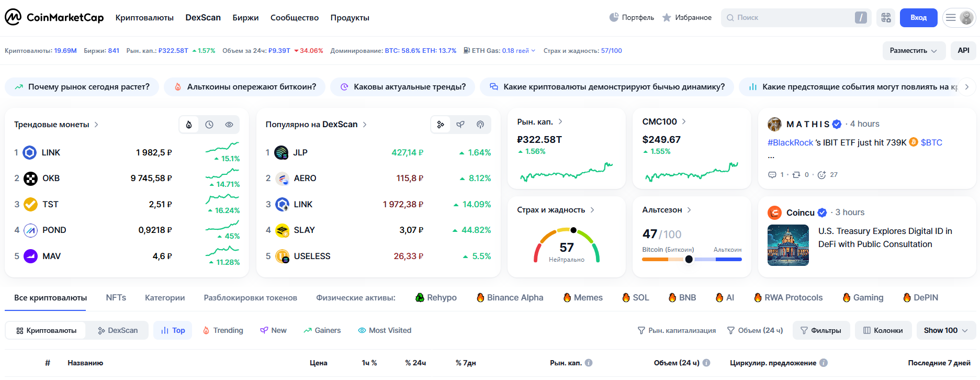Click the Coincu avatar icon

[774, 213]
